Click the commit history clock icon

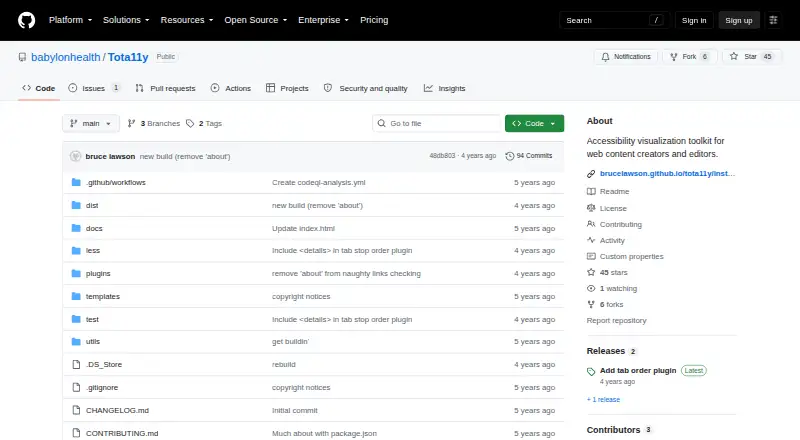point(509,156)
